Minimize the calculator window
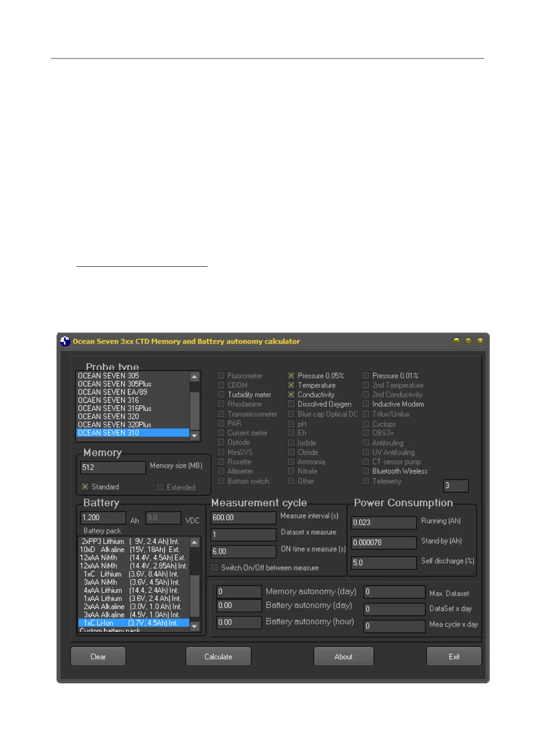Screen dimensions: 535x756 [456, 341]
